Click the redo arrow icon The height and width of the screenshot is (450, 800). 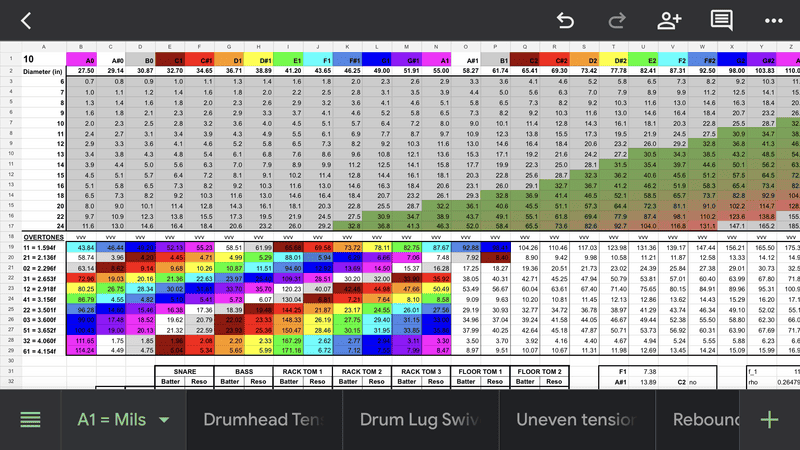(x=617, y=20)
